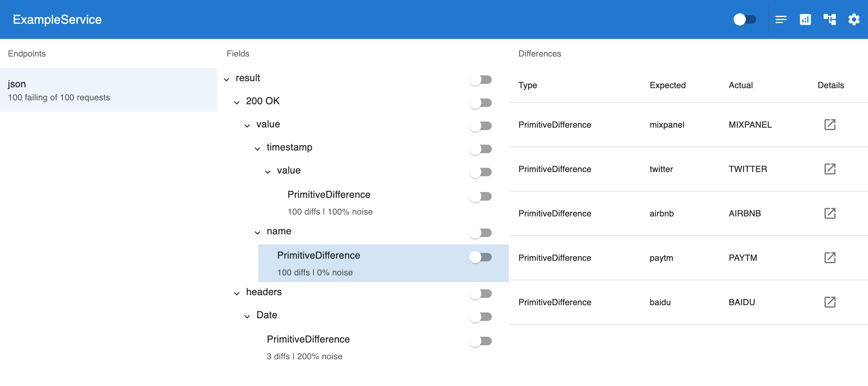Image resolution: width=868 pixels, height=386 pixels.
Task: Click the Type column header
Action: 528,85
